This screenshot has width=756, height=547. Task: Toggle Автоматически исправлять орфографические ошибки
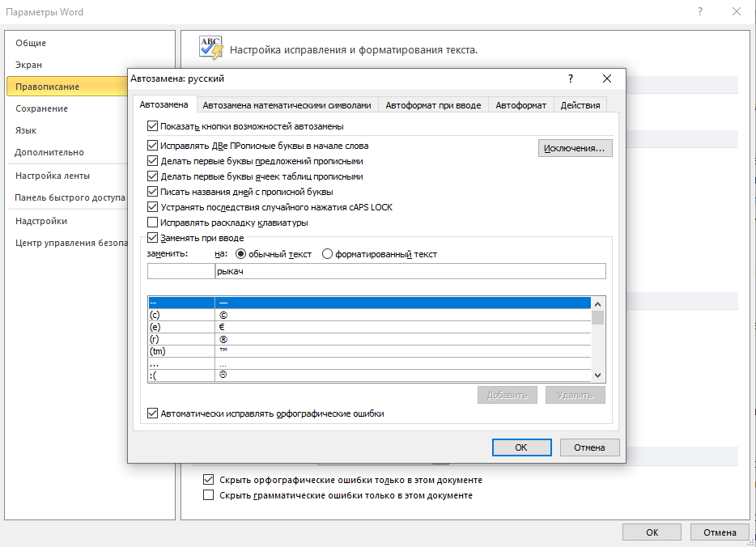point(152,413)
